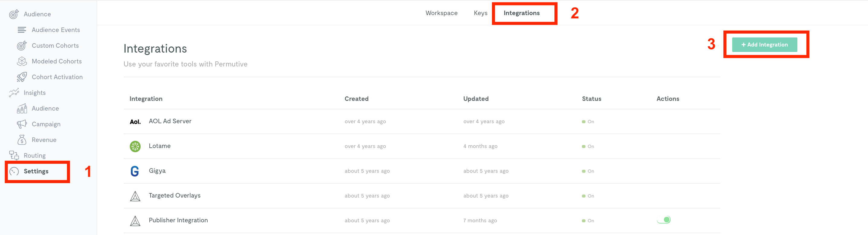Click the Publisher Integration triangle icon
Viewport: 868px width, 235px height.
(135, 221)
